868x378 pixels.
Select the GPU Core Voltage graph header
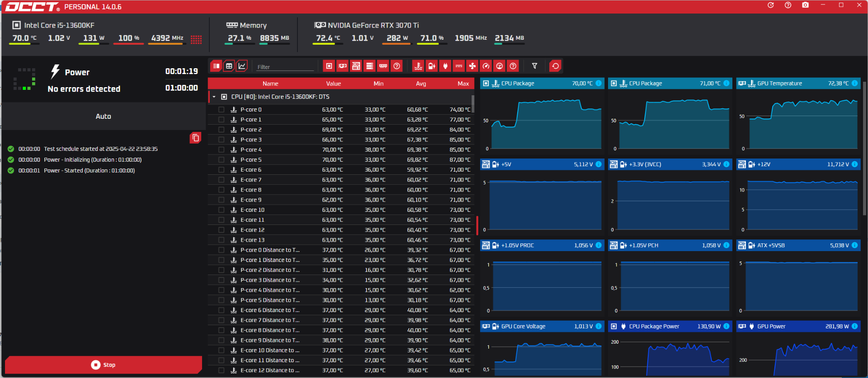(542, 327)
